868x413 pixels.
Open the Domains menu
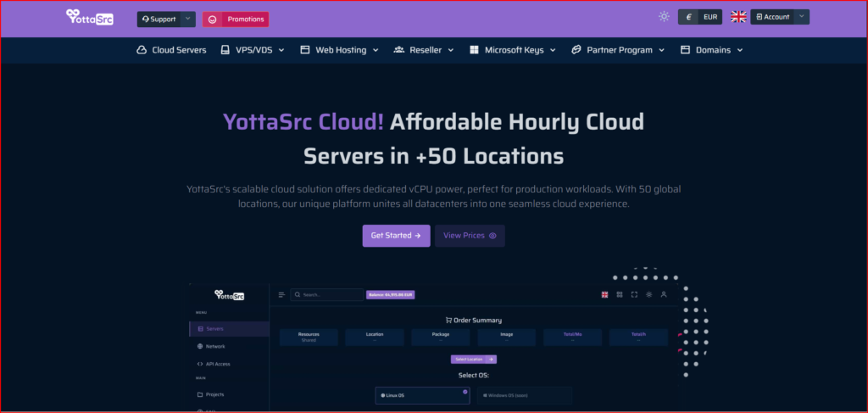(x=712, y=50)
